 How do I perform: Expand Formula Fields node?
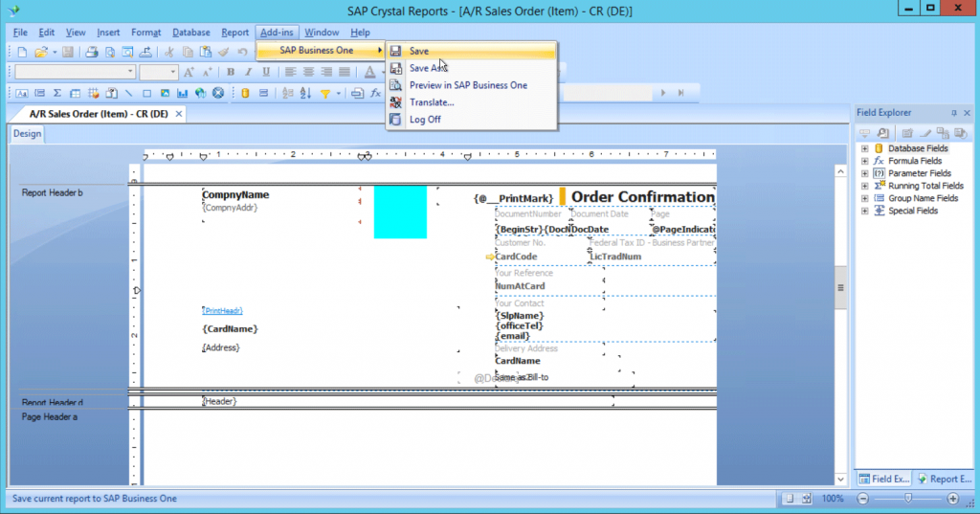(x=865, y=162)
